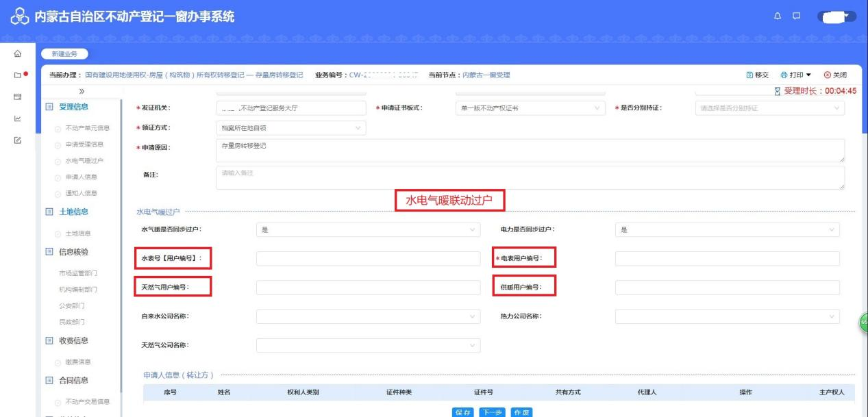Screen dimensions: 868x417
Task: Click the 水表号 user number input
Action: (368, 259)
